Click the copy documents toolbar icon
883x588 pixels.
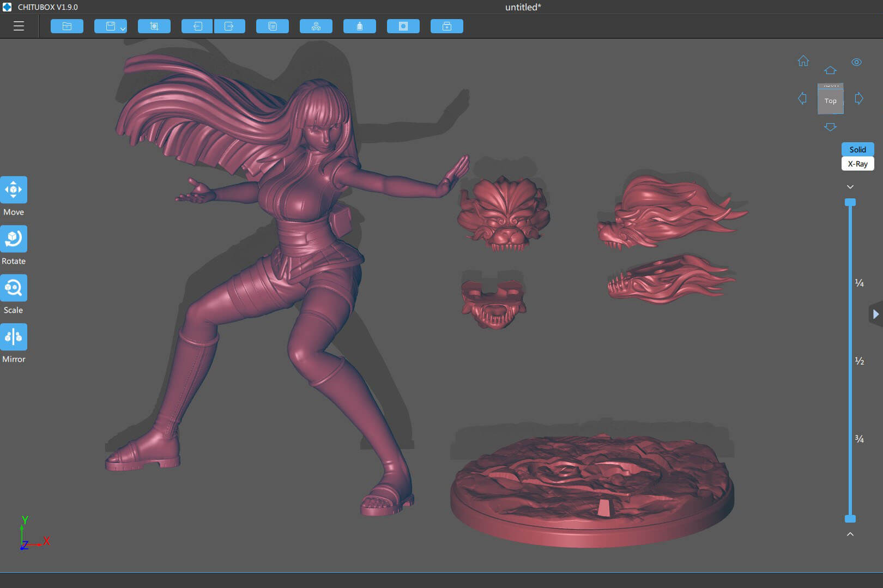tap(273, 26)
